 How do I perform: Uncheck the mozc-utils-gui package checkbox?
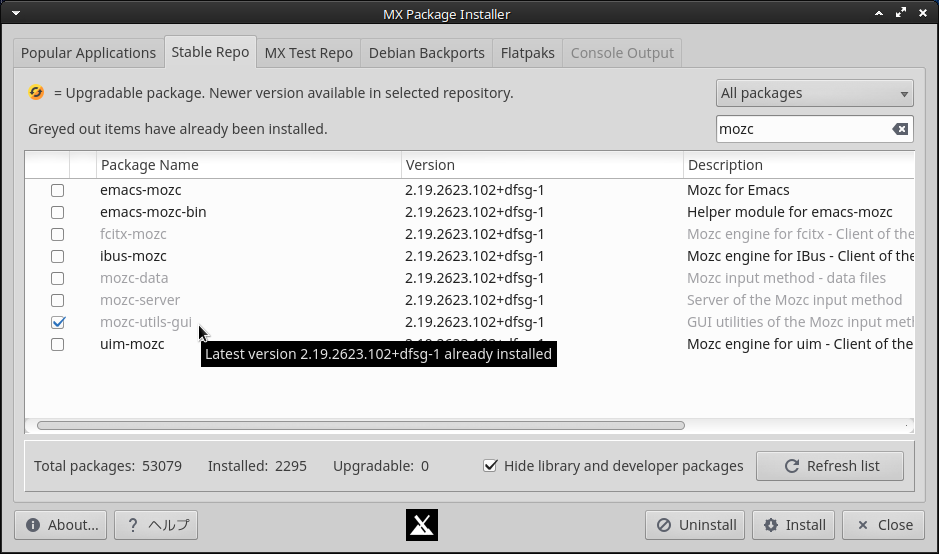click(x=57, y=322)
